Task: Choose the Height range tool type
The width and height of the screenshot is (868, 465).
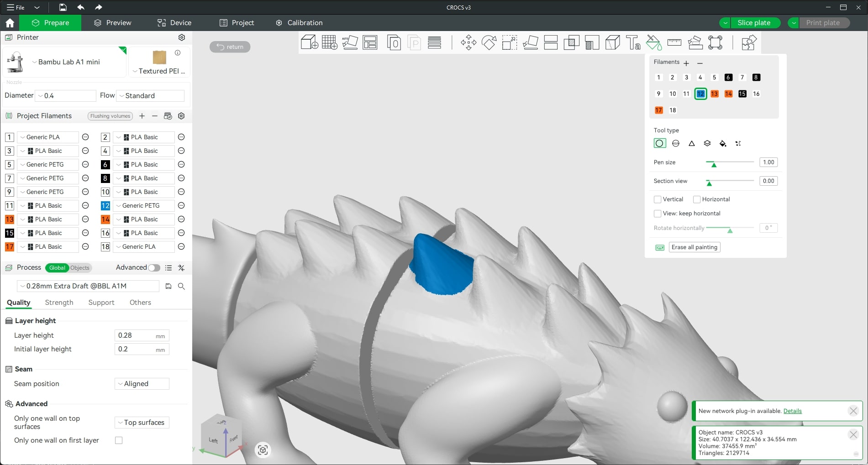Action: tap(707, 143)
